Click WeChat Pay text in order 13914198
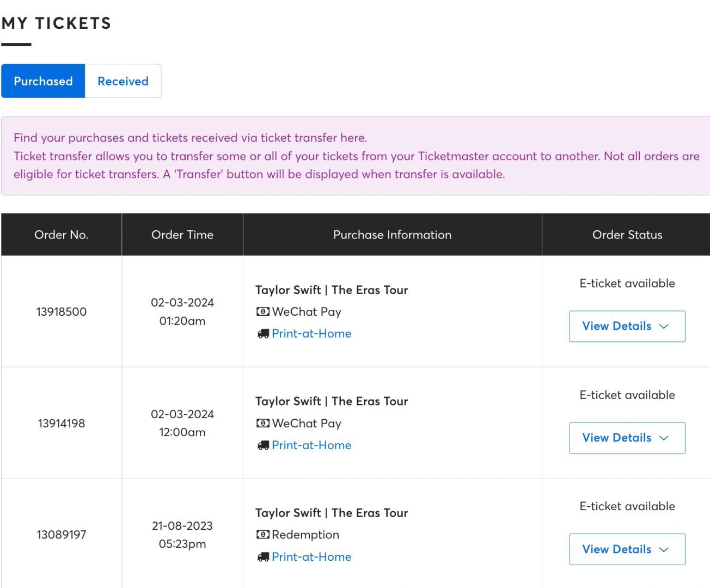Image resolution: width=710 pixels, height=588 pixels. pos(307,423)
